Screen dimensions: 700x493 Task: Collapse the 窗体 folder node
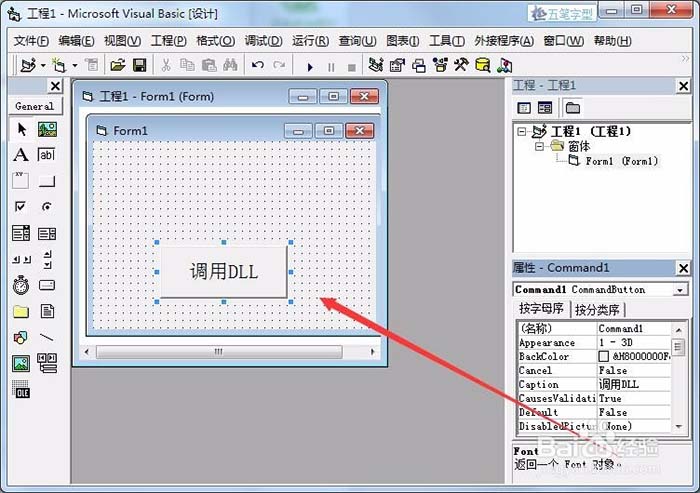[539, 146]
